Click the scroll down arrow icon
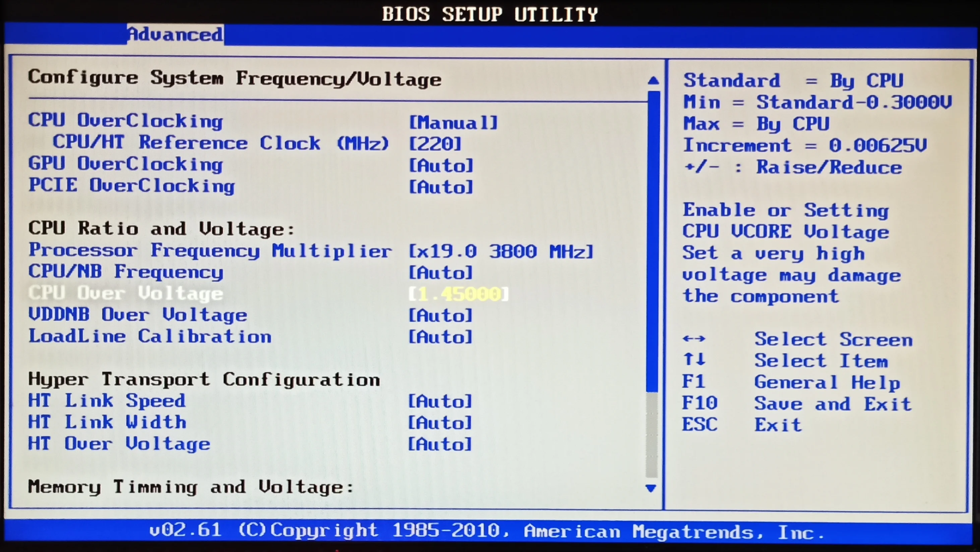980x552 pixels. (651, 488)
